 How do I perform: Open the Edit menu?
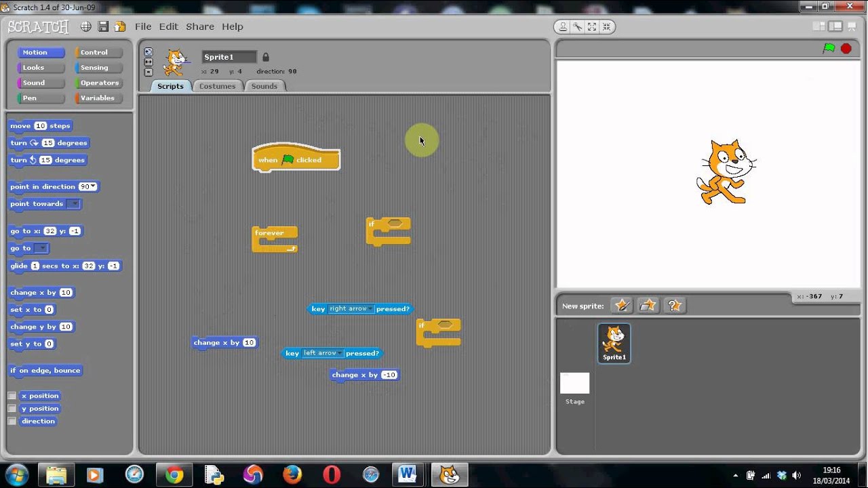click(x=168, y=26)
